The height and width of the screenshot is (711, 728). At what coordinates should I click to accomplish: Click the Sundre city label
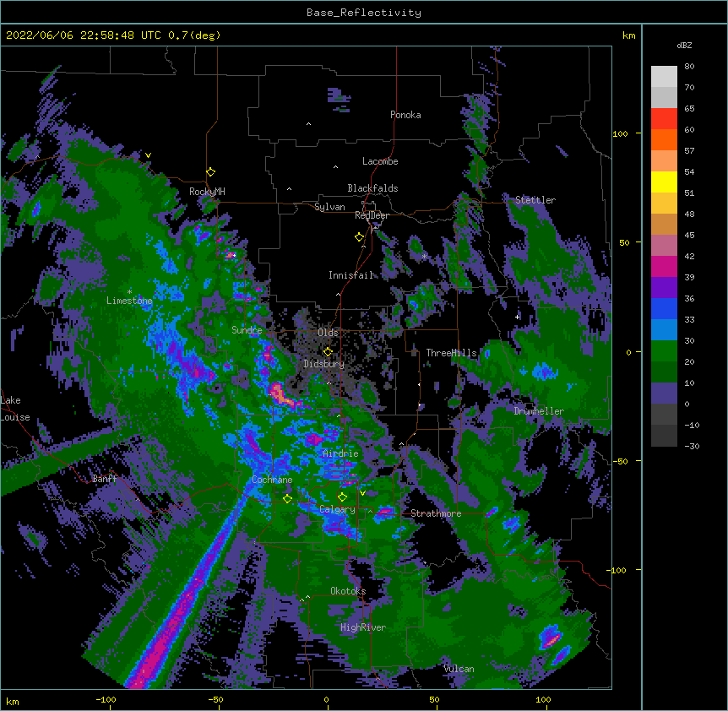coord(247,330)
